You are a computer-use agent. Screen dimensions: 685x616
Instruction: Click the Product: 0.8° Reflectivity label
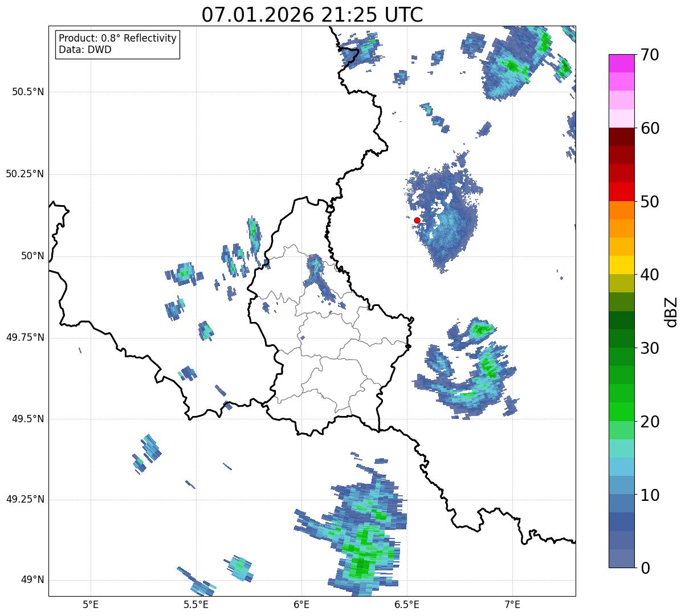pyautogui.click(x=118, y=38)
